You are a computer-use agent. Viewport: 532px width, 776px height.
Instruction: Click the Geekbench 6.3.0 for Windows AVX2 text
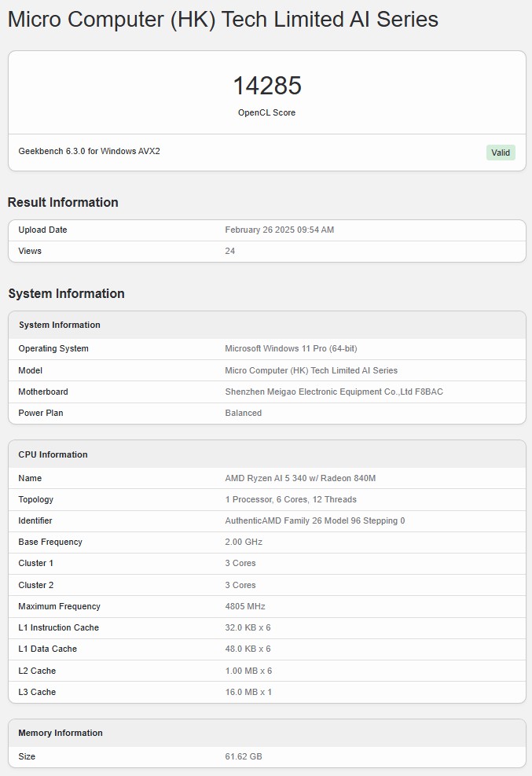tap(89, 151)
